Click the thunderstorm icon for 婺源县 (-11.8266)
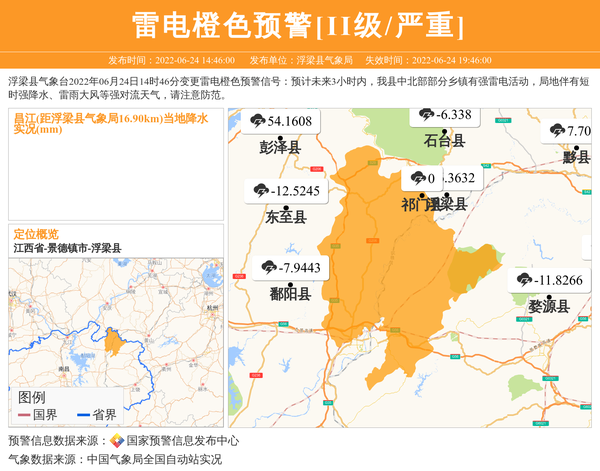Viewport: 600px width, 471px height. tap(525, 280)
